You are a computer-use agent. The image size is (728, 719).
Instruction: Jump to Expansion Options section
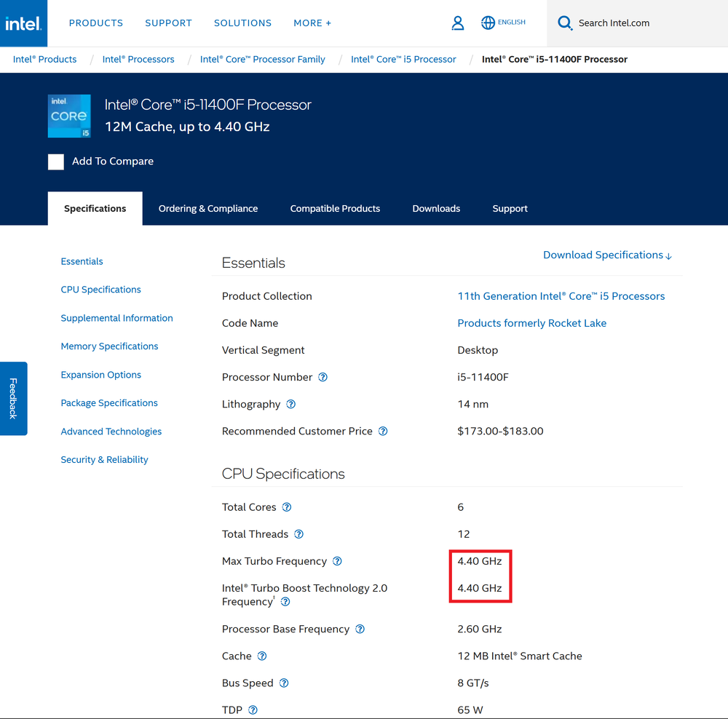tap(100, 375)
